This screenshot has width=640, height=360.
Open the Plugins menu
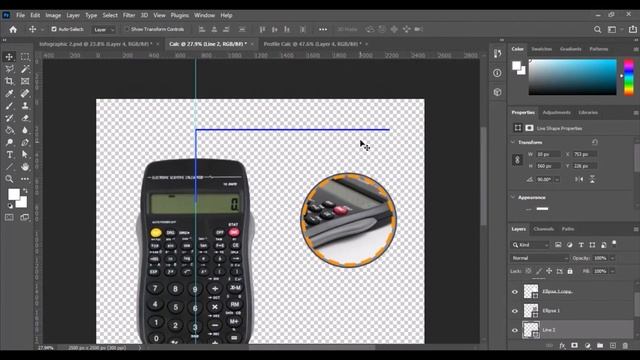180,15
